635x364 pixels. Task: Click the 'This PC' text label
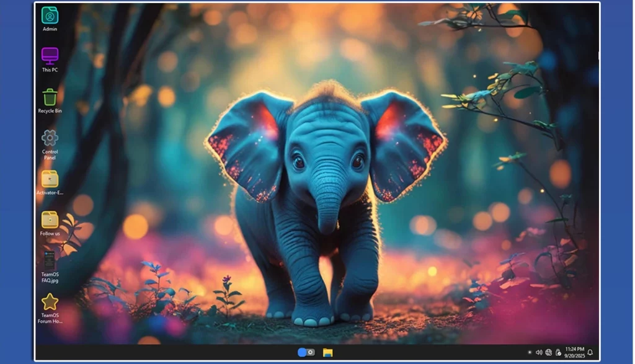pyautogui.click(x=50, y=70)
